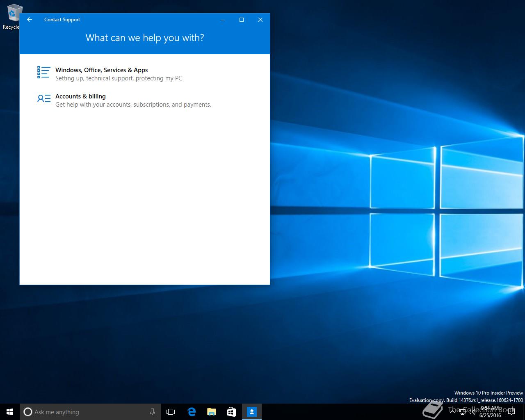Viewport: 525px width, 420px height.
Task: Maximize the Contact Support window
Action: [x=242, y=20]
